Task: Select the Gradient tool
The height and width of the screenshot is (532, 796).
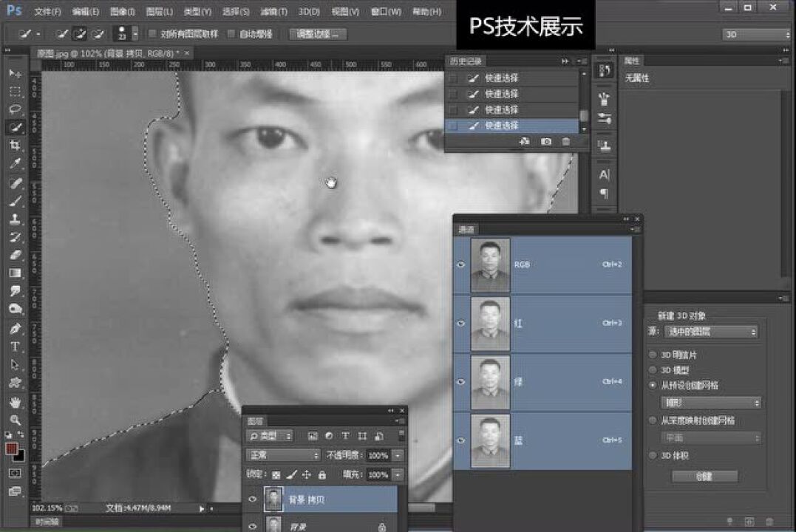Action: coord(16,273)
